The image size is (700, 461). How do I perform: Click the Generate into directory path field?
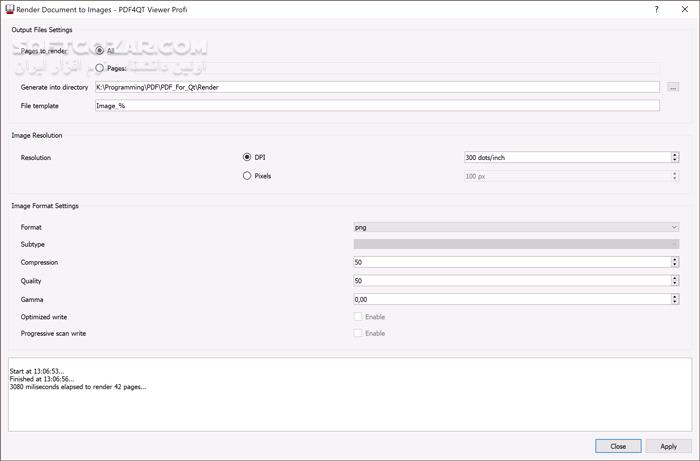point(376,87)
